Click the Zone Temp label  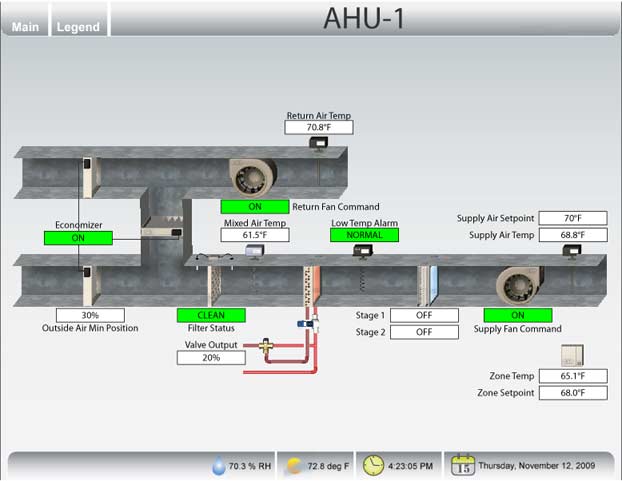pos(512,376)
